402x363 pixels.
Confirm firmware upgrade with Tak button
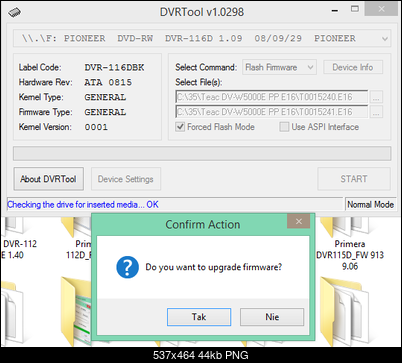pos(199,317)
